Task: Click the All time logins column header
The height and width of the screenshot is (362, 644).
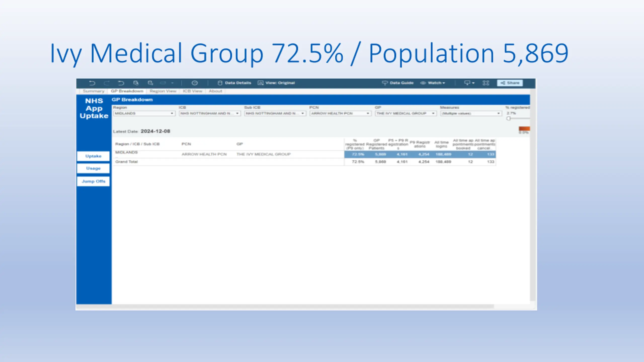Action: [x=441, y=144]
